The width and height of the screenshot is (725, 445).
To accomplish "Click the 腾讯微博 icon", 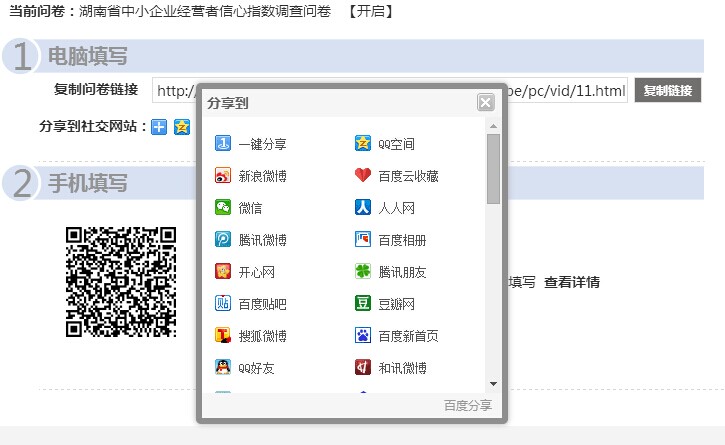I will click(x=223, y=240).
